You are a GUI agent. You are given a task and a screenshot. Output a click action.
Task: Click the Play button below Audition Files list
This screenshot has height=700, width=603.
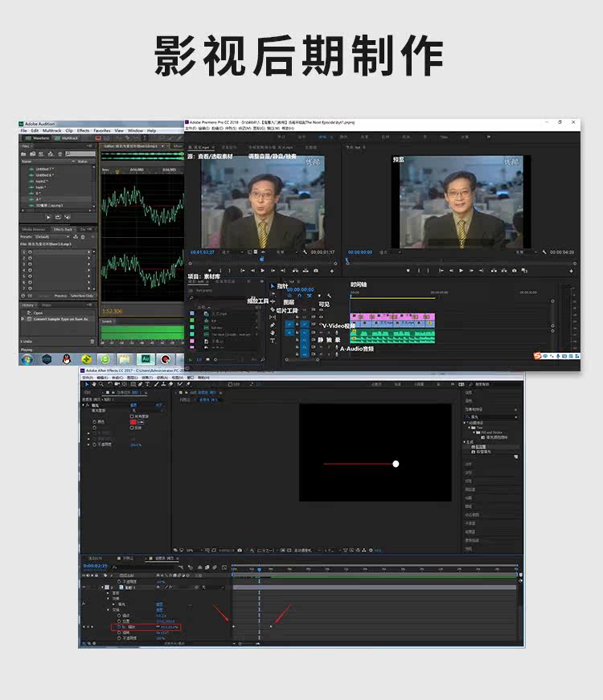tap(48, 218)
